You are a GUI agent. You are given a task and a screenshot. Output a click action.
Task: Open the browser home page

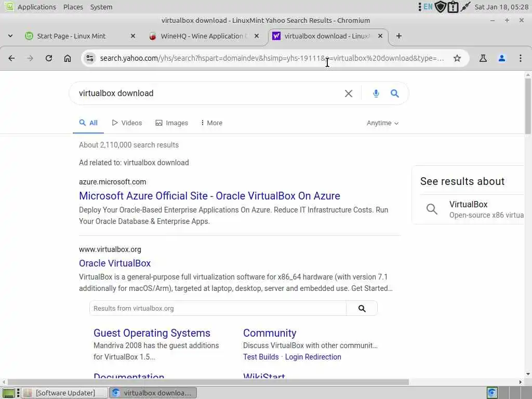click(x=68, y=58)
